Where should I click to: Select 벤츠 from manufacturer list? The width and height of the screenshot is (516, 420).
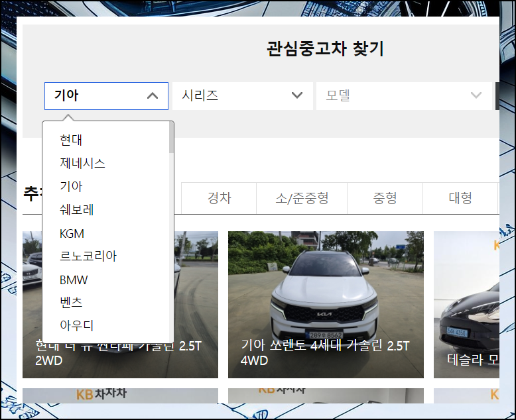click(71, 302)
